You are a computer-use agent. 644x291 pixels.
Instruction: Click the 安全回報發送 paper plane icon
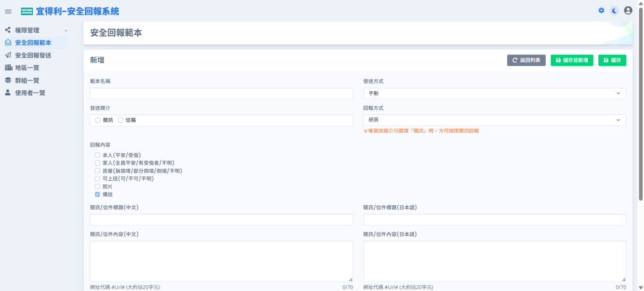pyautogui.click(x=8, y=55)
